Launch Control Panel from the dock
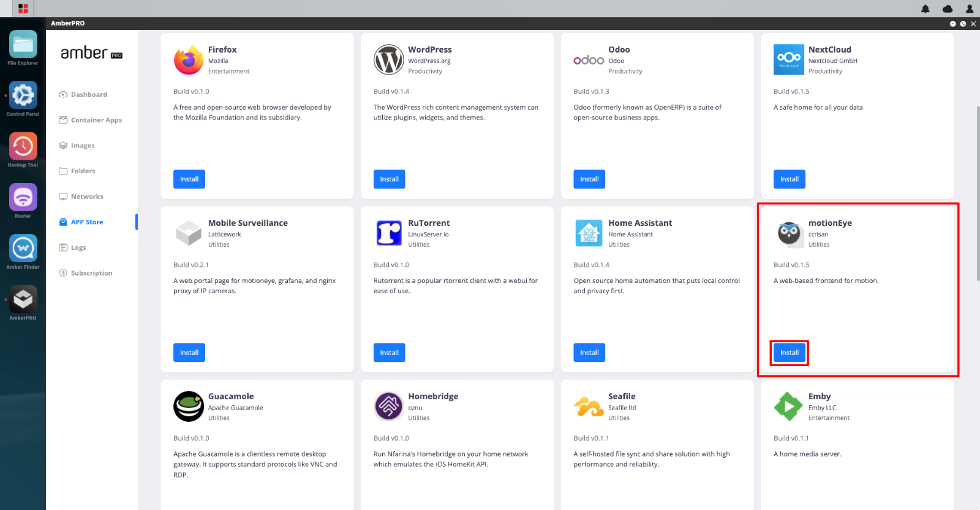Screen dimensions: 980x510 click(23, 96)
